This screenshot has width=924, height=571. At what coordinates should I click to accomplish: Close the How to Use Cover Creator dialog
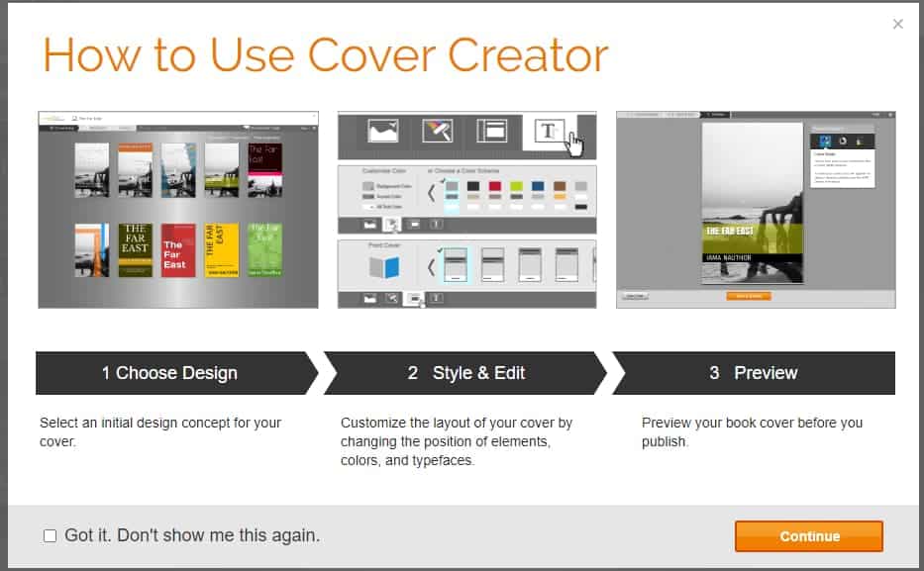pos(897,24)
